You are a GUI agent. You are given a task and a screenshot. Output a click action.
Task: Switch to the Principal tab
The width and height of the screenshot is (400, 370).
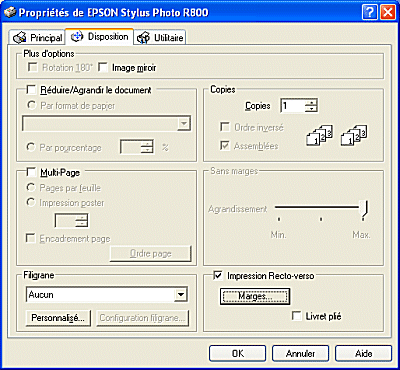click(38, 38)
